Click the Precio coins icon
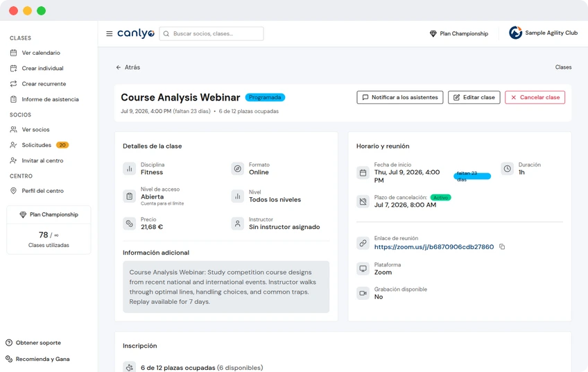 [130, 223]
